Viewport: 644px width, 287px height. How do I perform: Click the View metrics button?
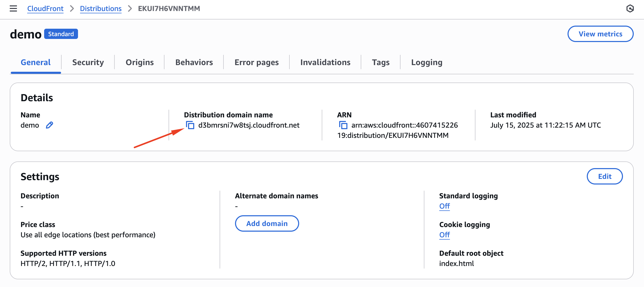click(x=600, y=34)
